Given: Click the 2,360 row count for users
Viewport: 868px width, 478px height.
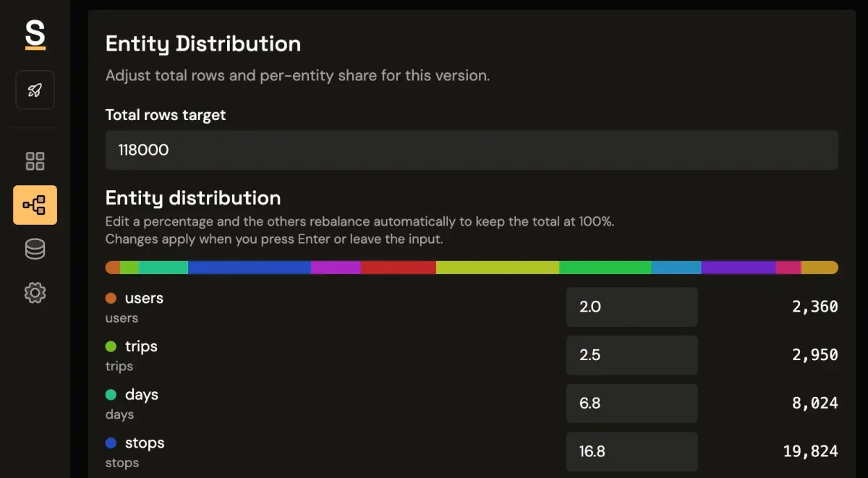Looking at the screenshot, I should click(814, 307).
